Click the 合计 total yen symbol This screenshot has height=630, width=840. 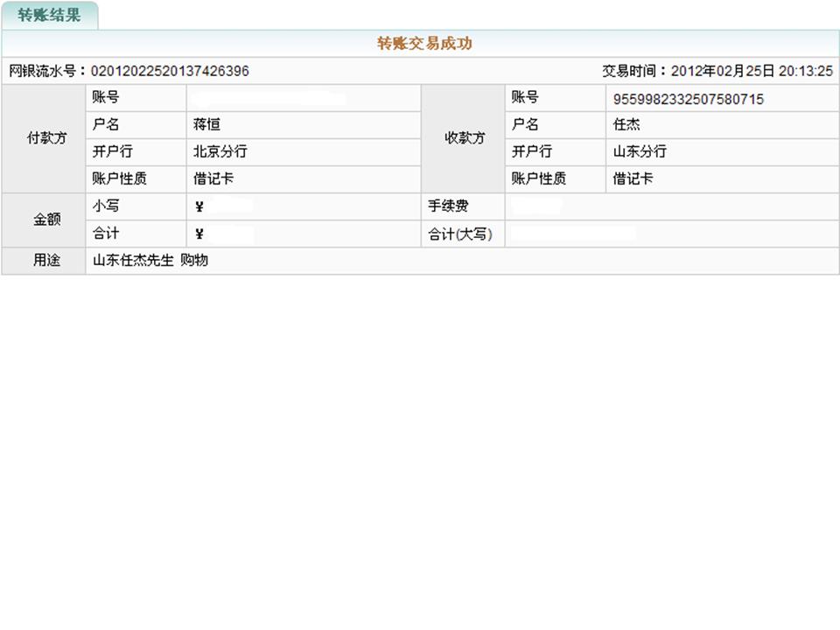click(x=199, y=234)
